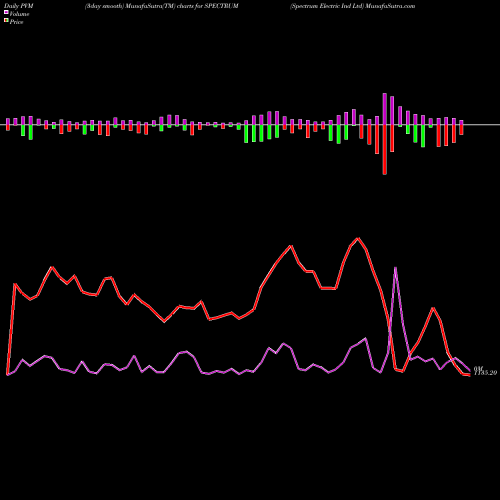Click the highest peak of red price line
The height and width of the screenshot is (500, 500).
tap(358, 238)
